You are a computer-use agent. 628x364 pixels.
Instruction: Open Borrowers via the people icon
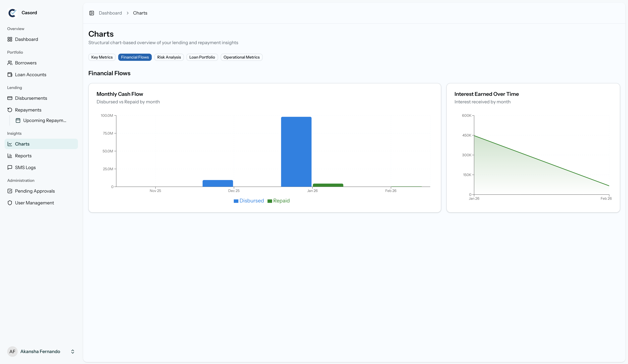click(x=10, y=63)
